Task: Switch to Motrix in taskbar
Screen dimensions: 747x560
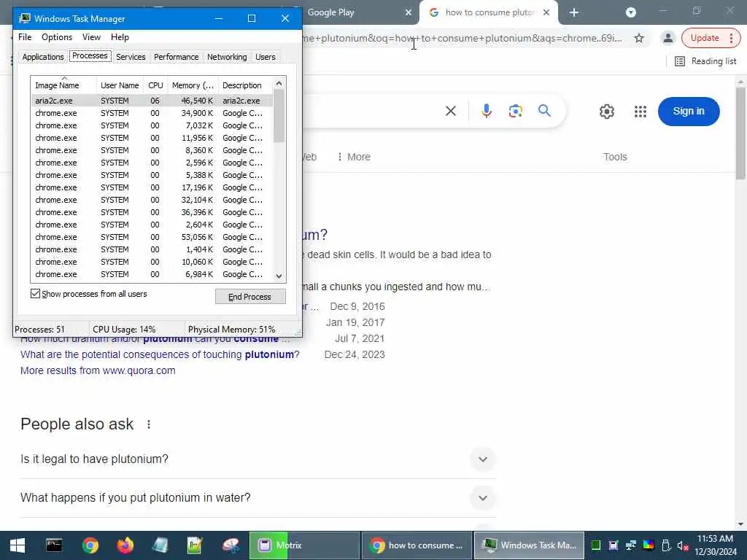Action: click(x=304, y=545)
